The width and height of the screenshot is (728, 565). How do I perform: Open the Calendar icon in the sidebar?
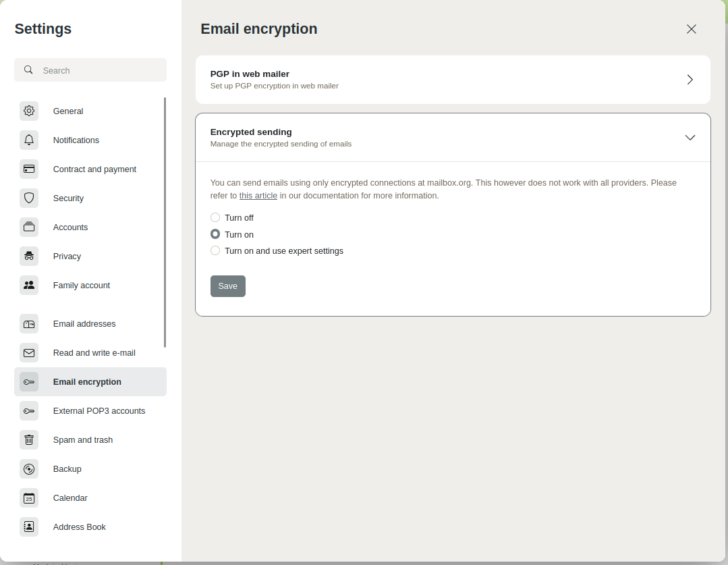(x=29, y=497)
